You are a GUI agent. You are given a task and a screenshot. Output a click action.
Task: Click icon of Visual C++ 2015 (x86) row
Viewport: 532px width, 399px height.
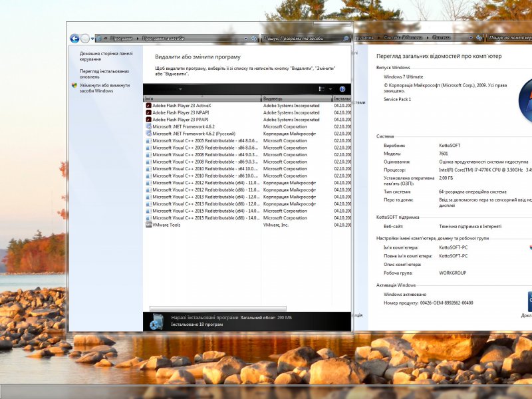(148, 218)
